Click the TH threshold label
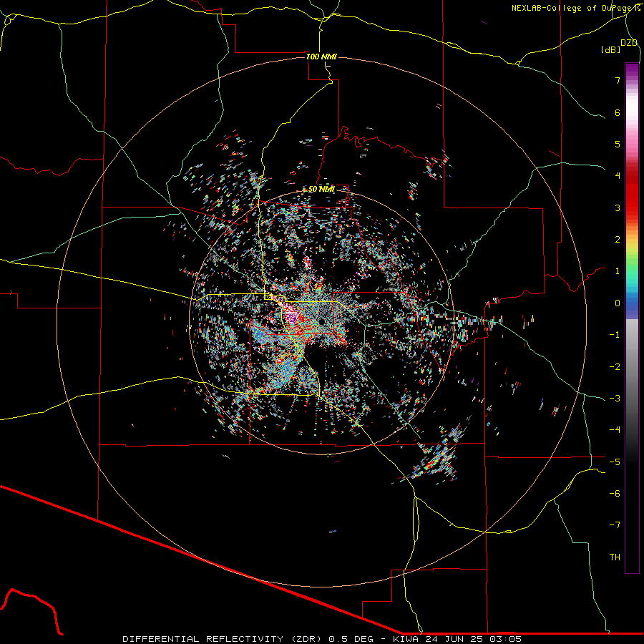 [x=615, y=557]
